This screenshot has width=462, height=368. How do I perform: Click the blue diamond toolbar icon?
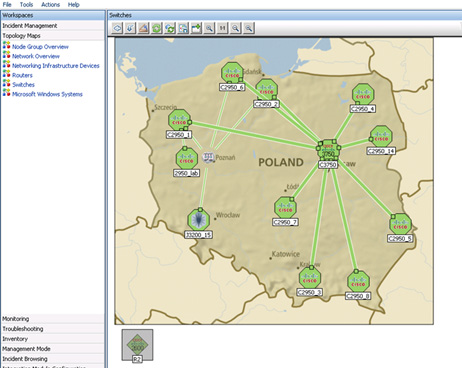[117, 28]
